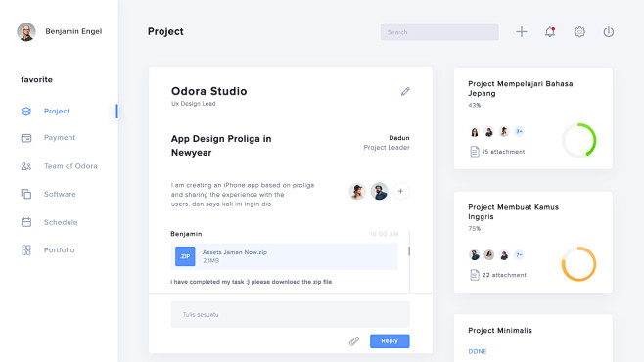This screenshot has height=362, width=644.
Task: Open the notifications bell
Action: coord(550,32)
